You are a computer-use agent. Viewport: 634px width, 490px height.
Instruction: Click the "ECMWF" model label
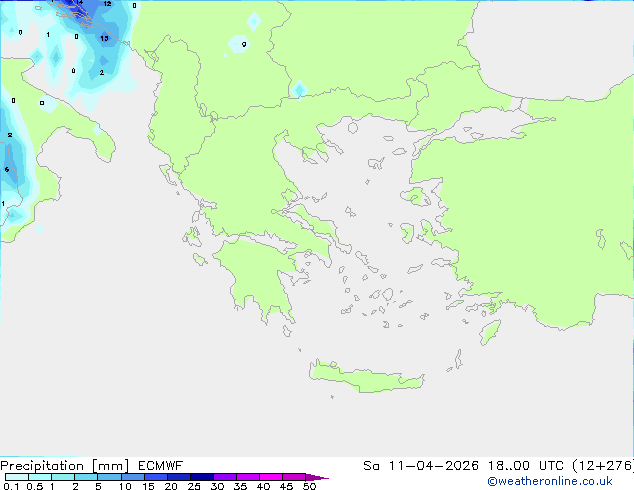160,466
